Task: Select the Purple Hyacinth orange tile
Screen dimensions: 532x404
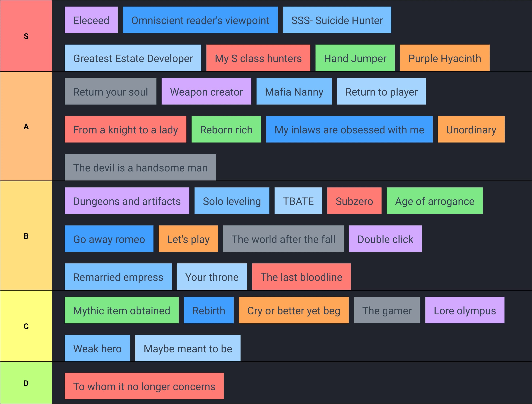Action: [445, 58]
